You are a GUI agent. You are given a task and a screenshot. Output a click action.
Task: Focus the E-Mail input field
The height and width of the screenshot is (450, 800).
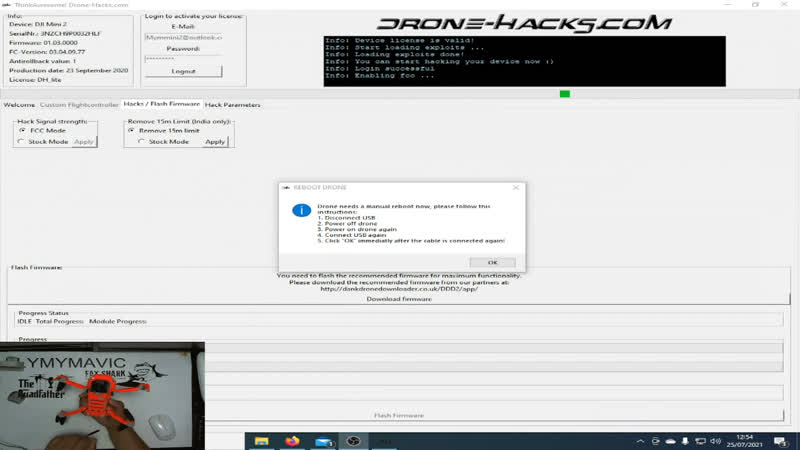coord(183,37)
